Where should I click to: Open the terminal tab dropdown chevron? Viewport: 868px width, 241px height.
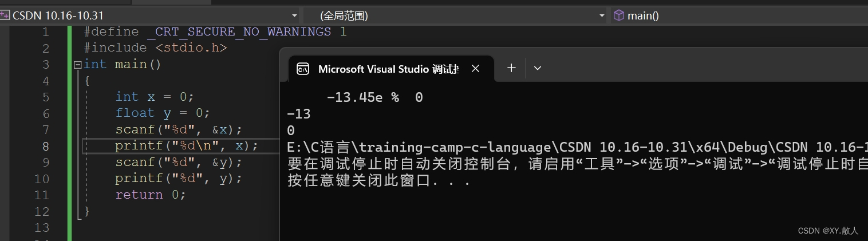[537, 68]
